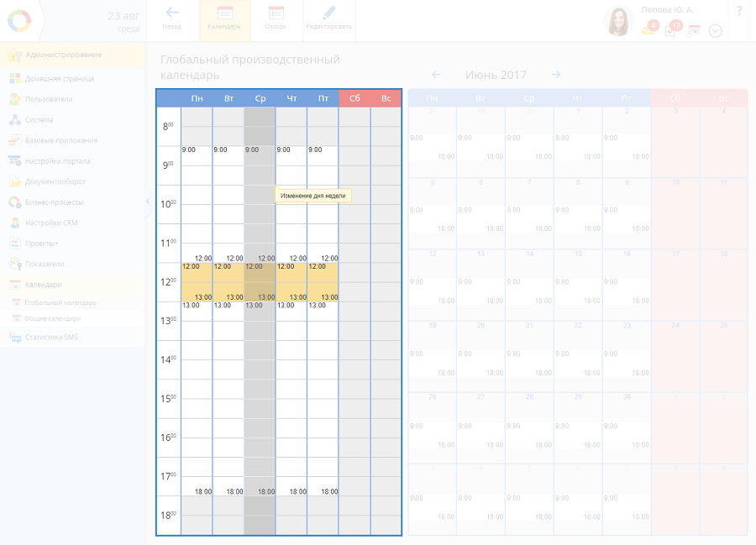
Task: Open Общие календари submenu item
Action: pos(72,318)
